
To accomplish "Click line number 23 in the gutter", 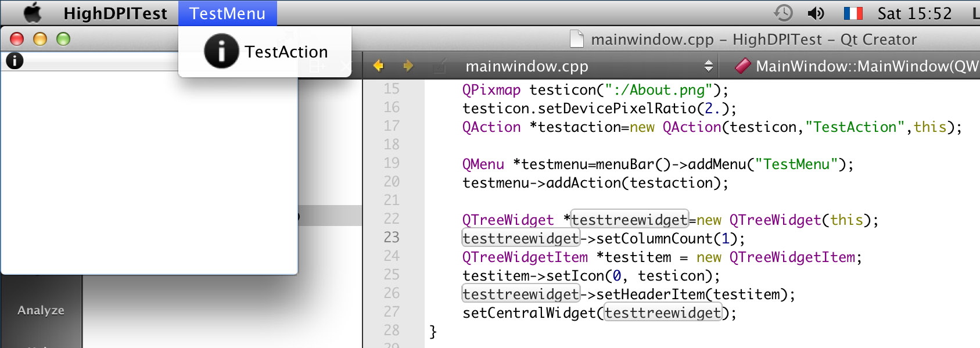I will point(392,238).
